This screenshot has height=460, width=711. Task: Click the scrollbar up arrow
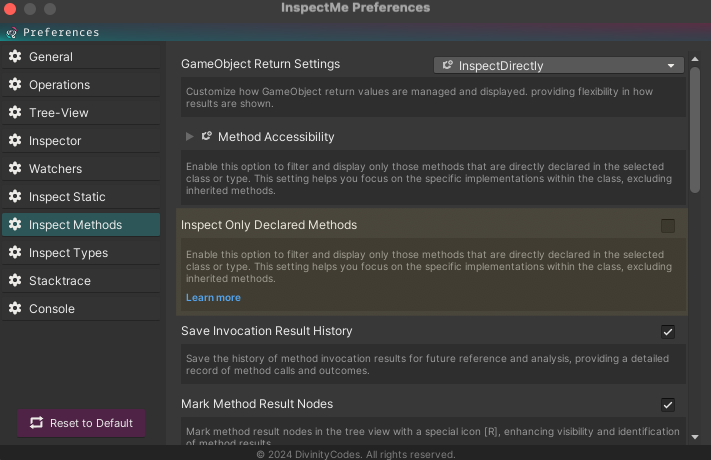coord(695,59)
